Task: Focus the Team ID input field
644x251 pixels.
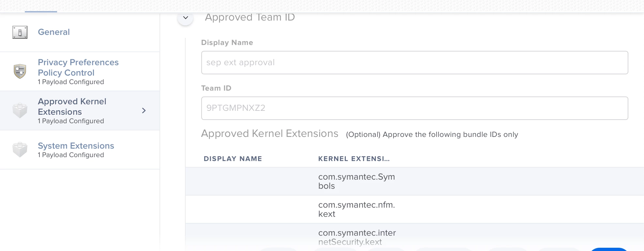Action: pos(414,108)
